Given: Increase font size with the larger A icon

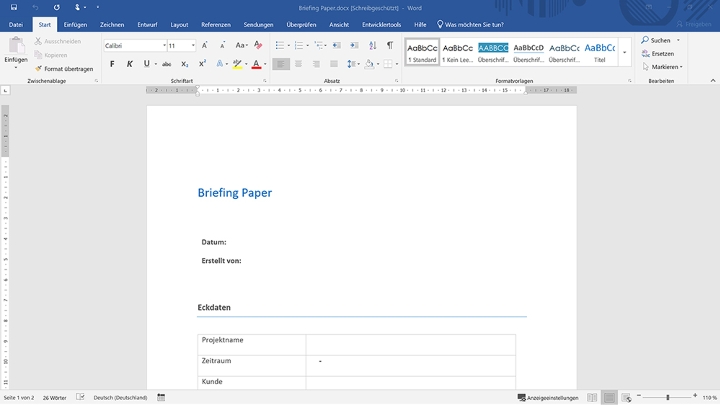Looking at the screenshot, I should pyautogui.click(x=205, y=45).
